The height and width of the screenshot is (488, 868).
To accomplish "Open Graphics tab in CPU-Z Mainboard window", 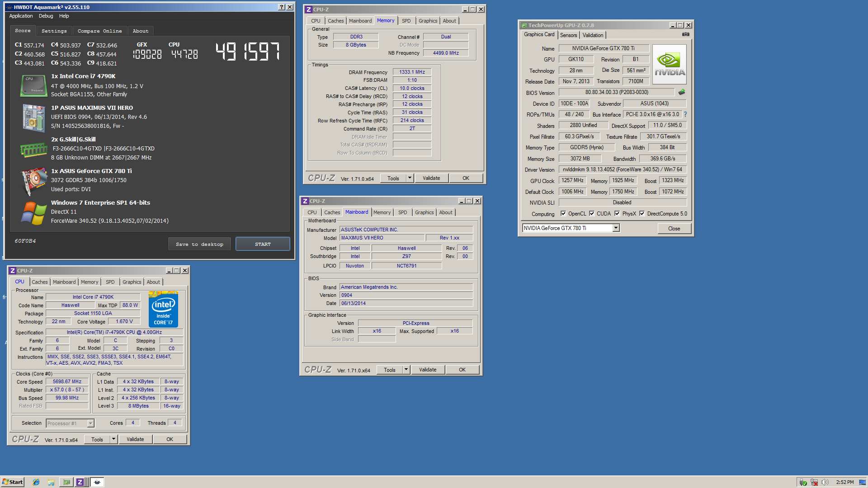I will coord(424,212).
